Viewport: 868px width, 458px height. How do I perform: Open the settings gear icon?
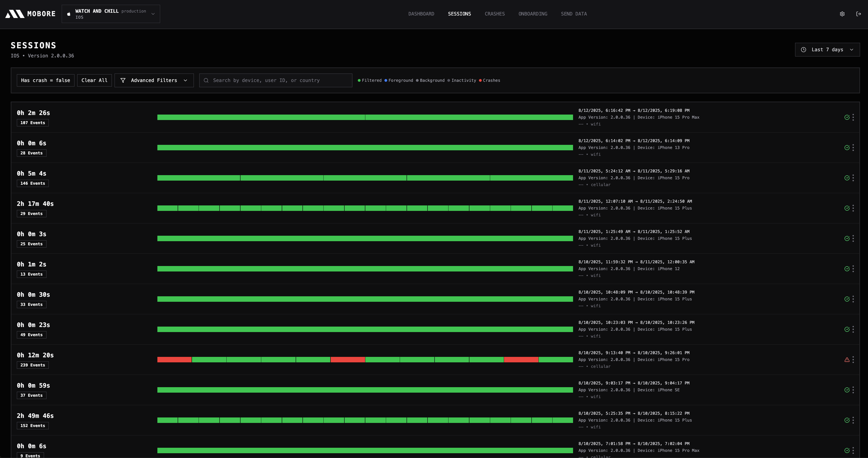[842, 14]
